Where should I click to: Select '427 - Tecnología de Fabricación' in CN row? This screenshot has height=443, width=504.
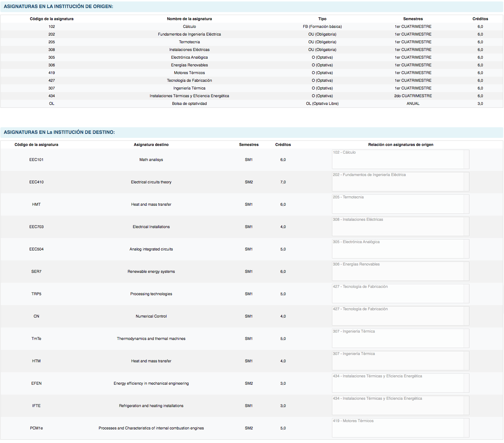coord(360,309)
